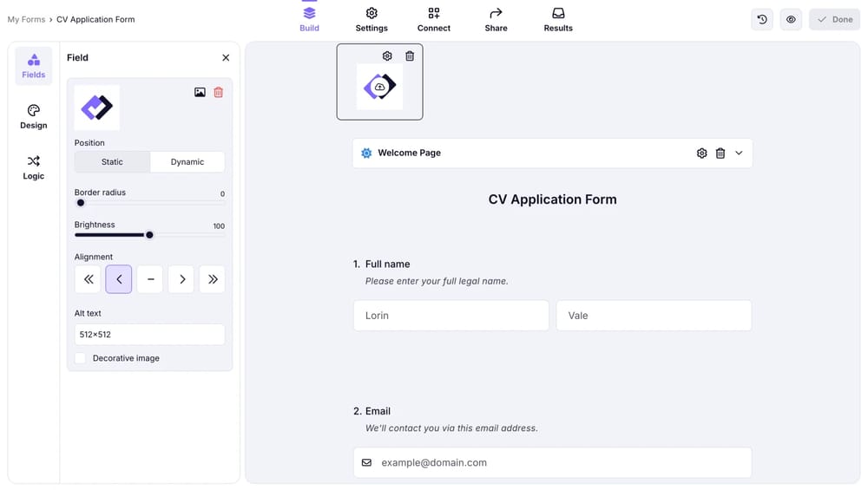This screenshot has height=490, width=868.
Task: Click the Brightness slider handle
Action: (149, 235)
